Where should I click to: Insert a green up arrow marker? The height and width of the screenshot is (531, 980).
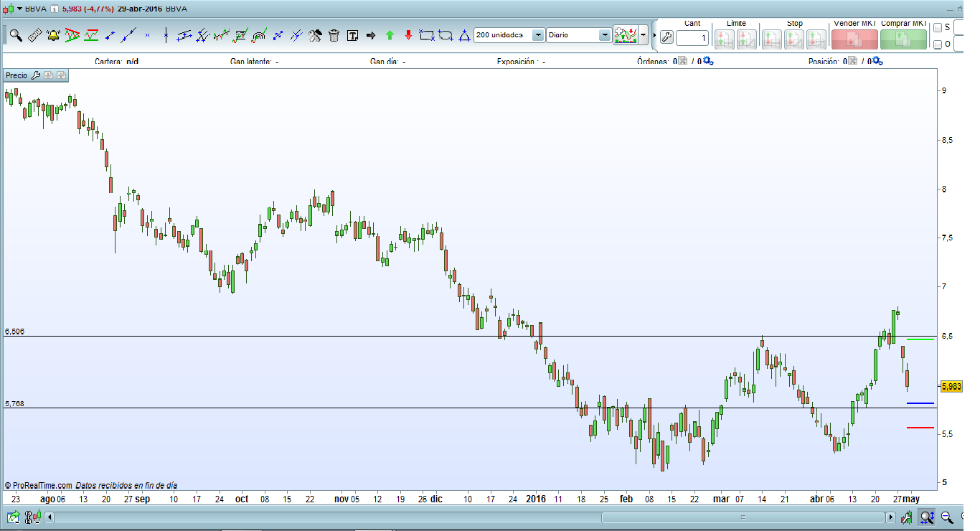tap(390, 34)
